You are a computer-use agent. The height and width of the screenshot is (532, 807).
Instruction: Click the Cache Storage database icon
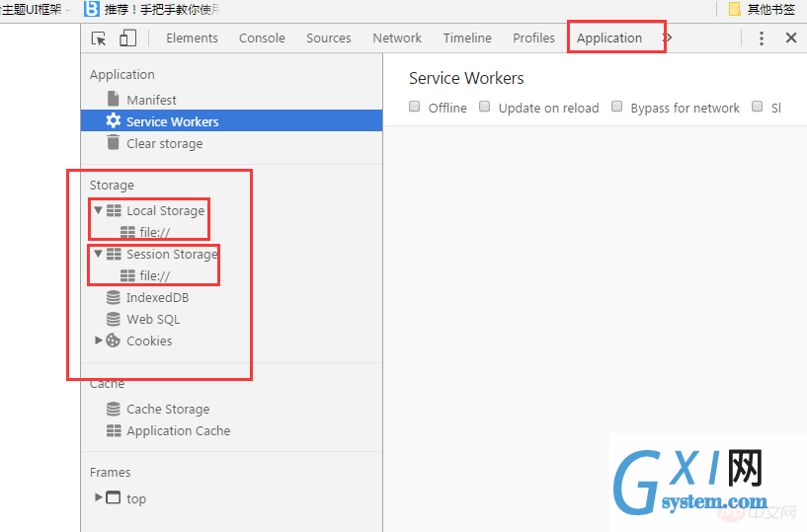coord(114,409)
